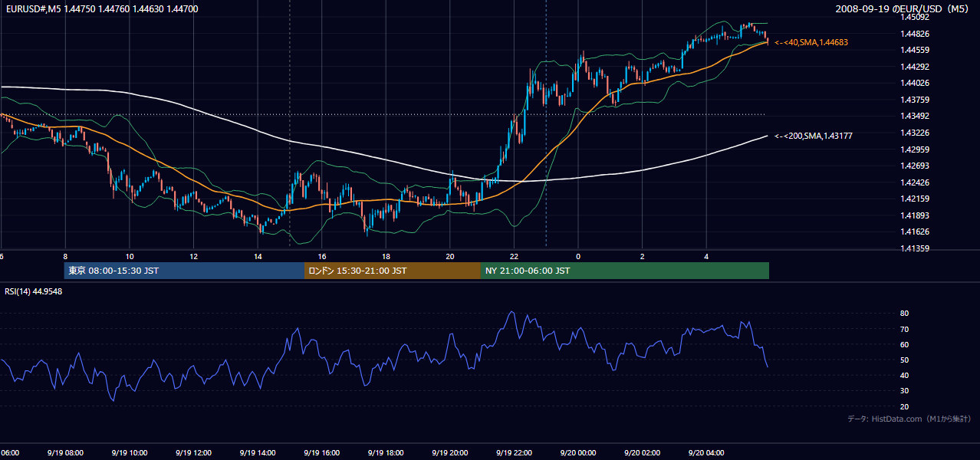The image size is (980, 460).
Task: Click hour tick 16 under price chart
Action: (x=322, y=257)
